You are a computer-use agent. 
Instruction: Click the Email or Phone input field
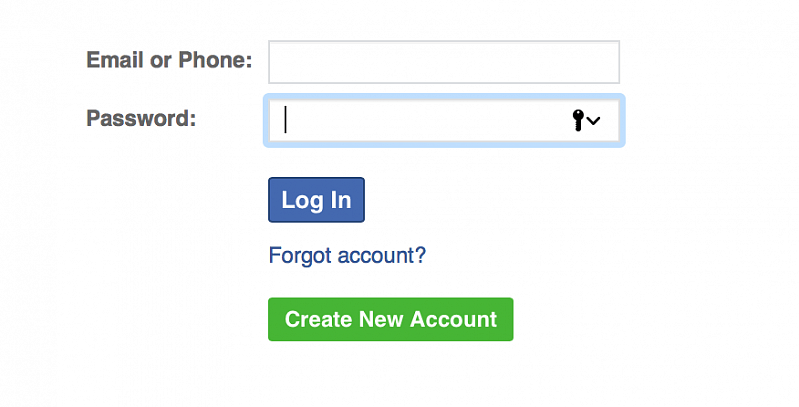point(444,62)
